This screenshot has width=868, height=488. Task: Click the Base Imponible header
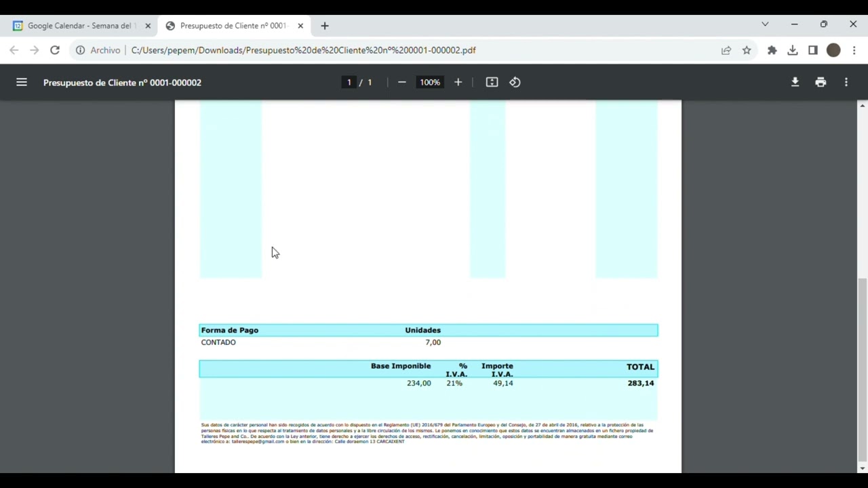coord(401,366)
